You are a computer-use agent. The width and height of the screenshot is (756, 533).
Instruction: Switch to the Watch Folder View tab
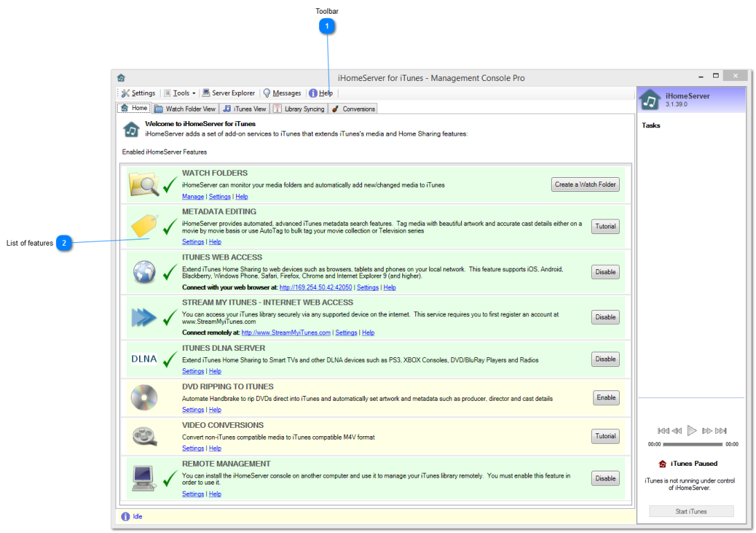coord(185,109)
